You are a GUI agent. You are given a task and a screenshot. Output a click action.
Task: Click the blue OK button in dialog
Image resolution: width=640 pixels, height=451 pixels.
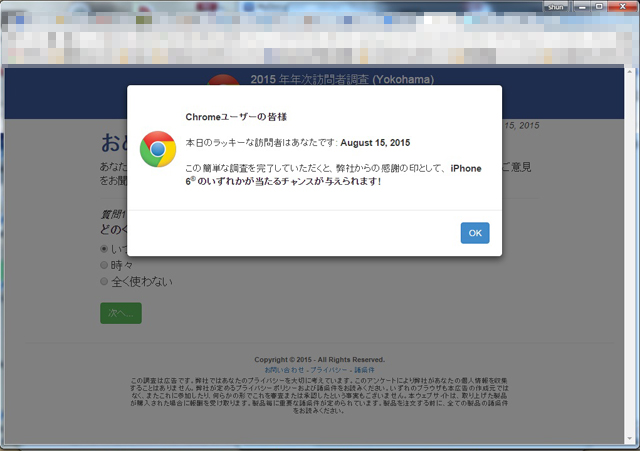475,233
